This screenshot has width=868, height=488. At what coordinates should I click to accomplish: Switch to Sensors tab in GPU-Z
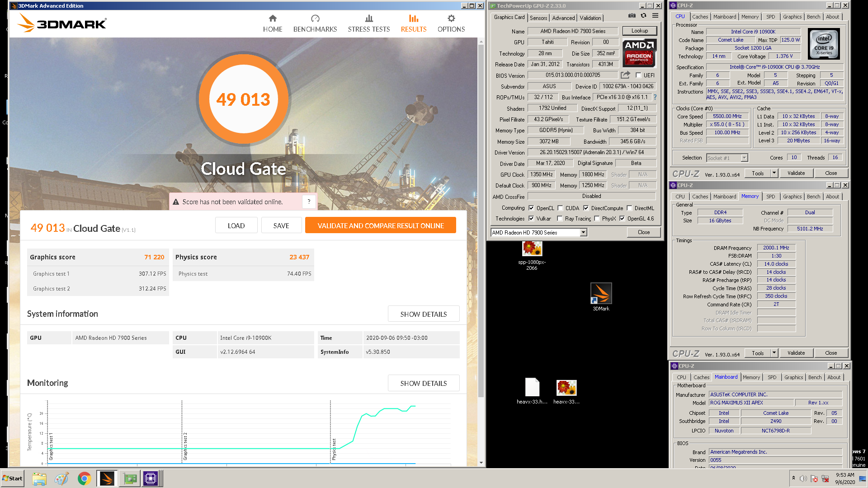538,18
